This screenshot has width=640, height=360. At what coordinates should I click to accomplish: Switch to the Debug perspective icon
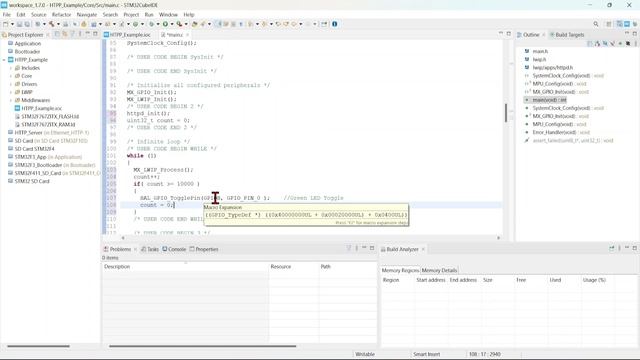(x=635, y=24)
